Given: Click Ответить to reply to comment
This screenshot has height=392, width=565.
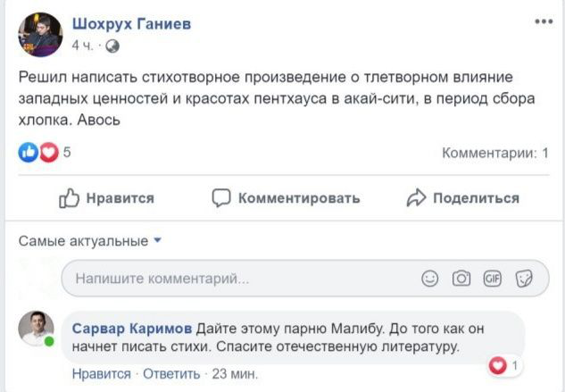Looking at the screenshot, I should [x=171, y=374].
